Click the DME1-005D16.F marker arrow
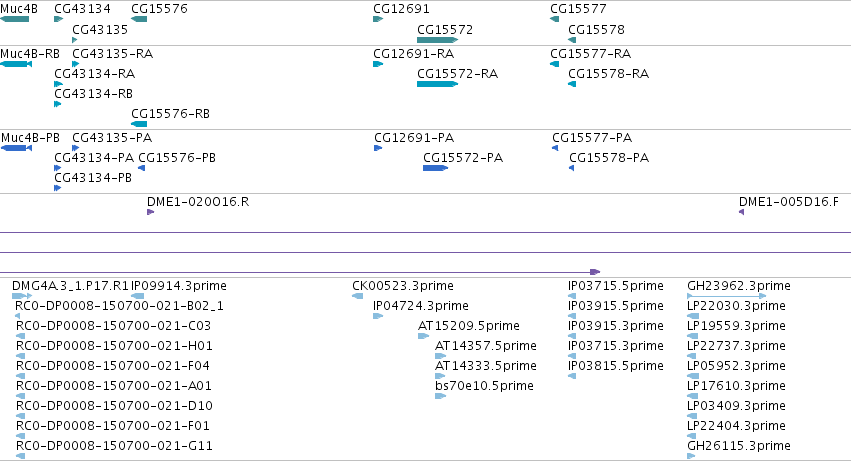The image size is (851, 461). pyautogui.click(x=741, y=212)
